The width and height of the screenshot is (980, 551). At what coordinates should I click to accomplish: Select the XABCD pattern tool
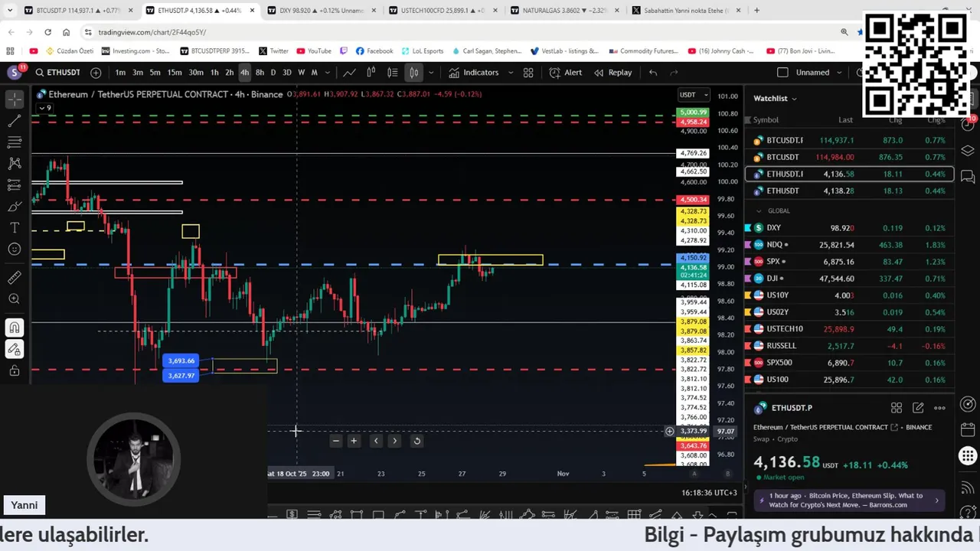(15, 164)
